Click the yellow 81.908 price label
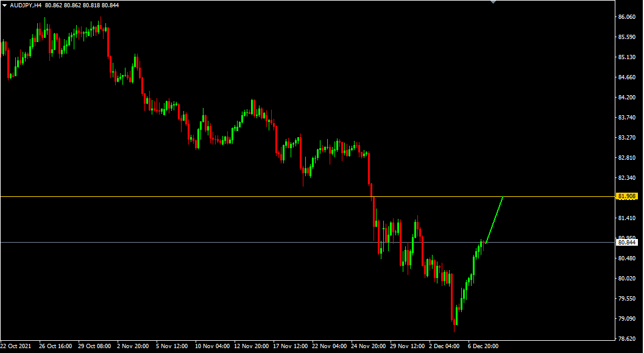The height and width of the screenshot is (353, 644). coord(627,197)
